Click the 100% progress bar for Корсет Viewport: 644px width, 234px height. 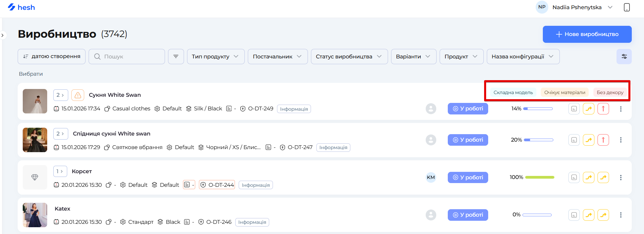point(539,177)
